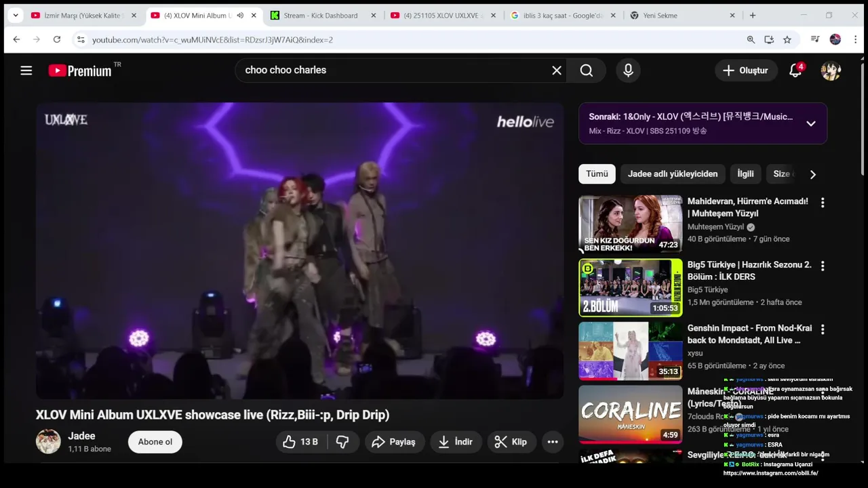Click the browser address bar URL
This screenshot has height=488, width=868.
(x=212, y=40)
